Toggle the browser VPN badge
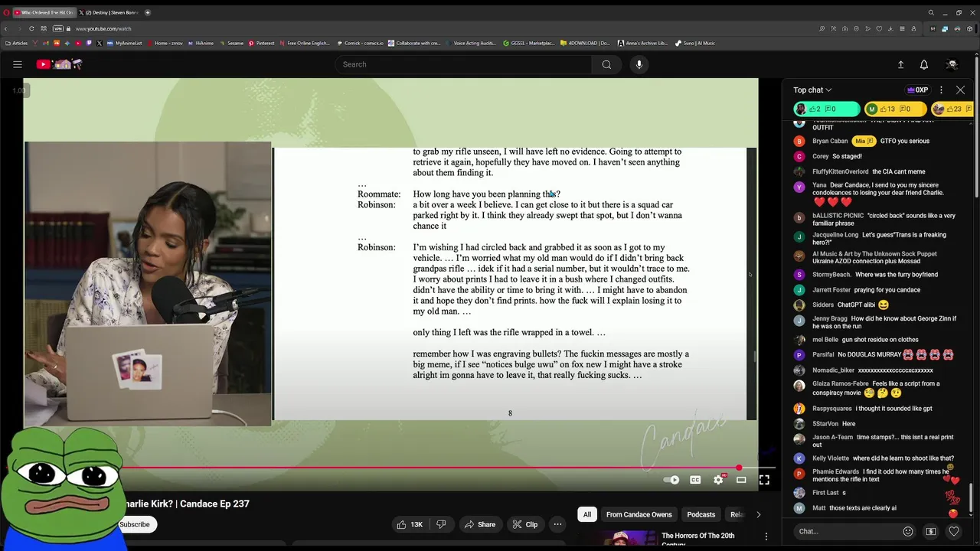The image size is (980, 551). coord(58,28)
